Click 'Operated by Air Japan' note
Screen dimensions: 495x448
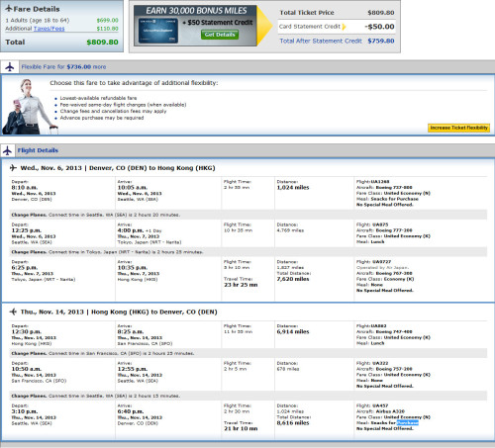click(383, 267)
